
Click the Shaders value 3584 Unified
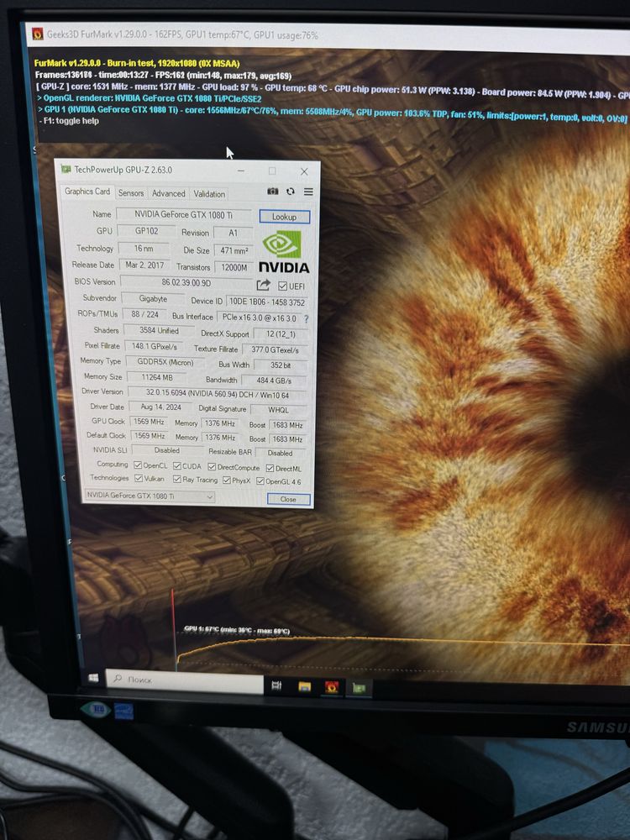(159, 330)
